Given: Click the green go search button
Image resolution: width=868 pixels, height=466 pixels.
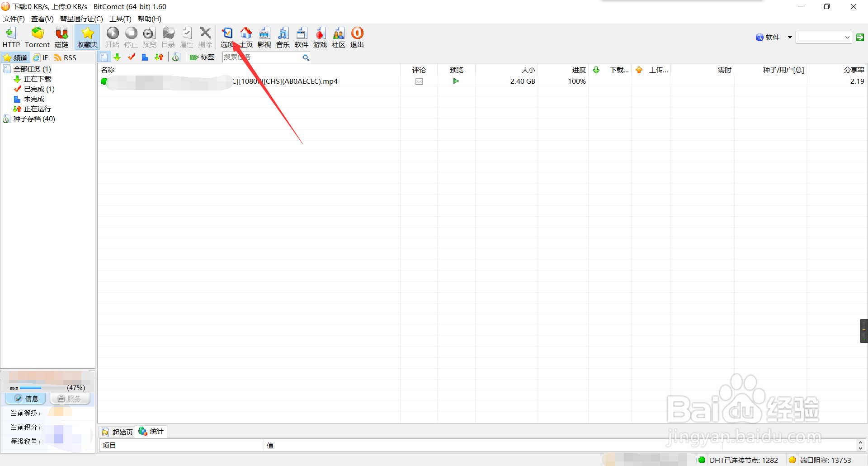Looking at the screenshot, I should coord(860,37).
